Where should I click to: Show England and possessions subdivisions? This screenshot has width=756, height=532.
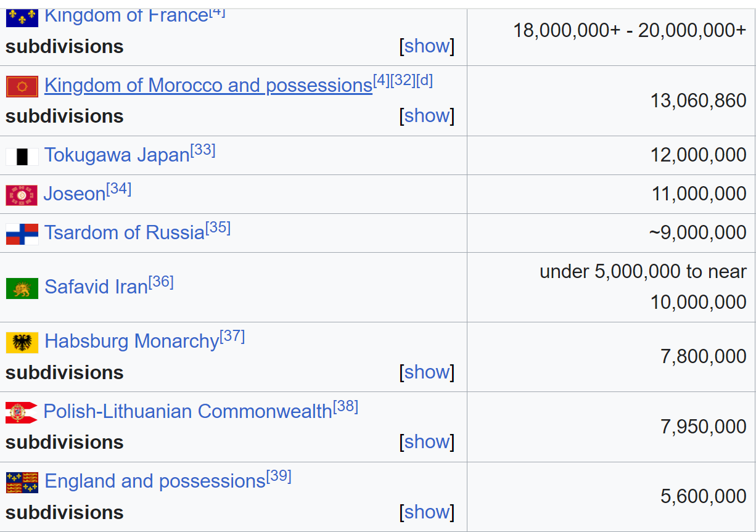point(427,512)
